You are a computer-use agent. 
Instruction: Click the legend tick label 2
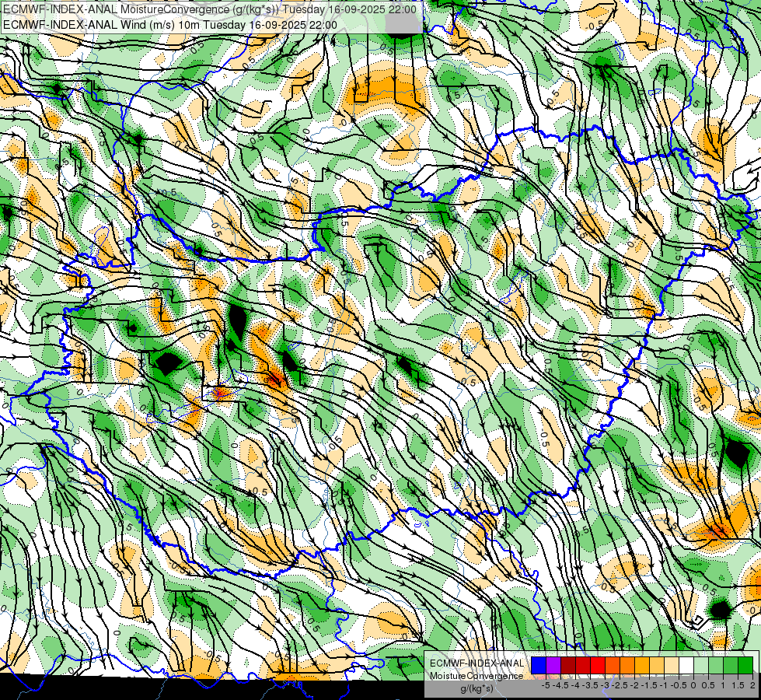(752, 685)
